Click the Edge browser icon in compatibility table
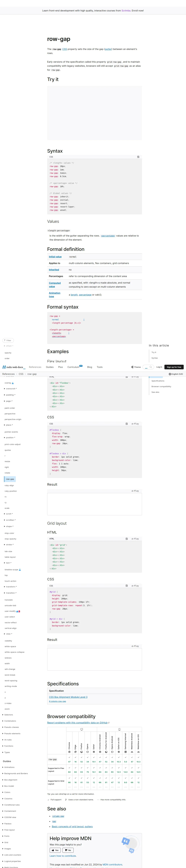The image size is (186, 868). click(x=76, y=752)
